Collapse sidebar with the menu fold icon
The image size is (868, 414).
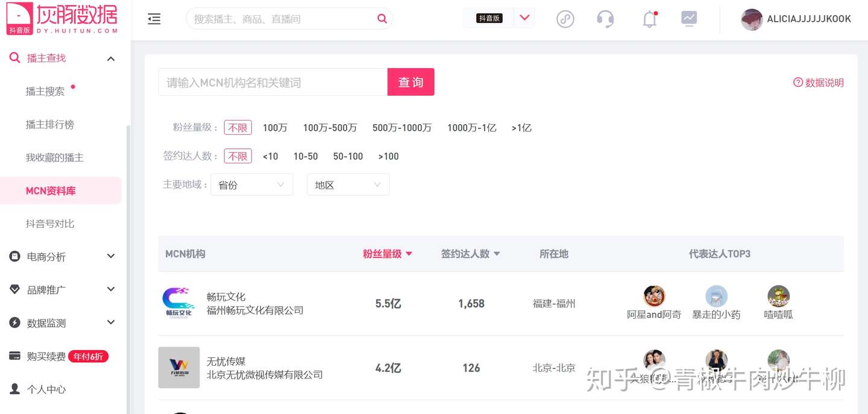(154, 19)
